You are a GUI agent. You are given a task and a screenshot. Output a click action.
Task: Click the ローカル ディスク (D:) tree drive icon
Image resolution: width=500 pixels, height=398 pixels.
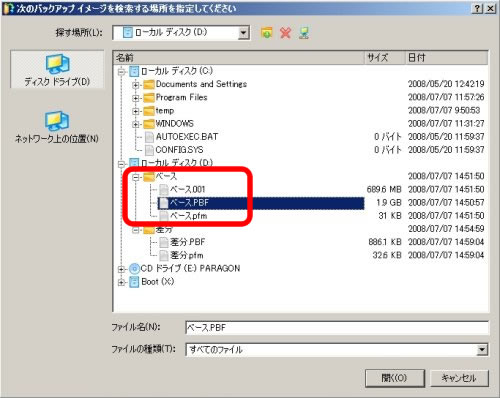(134, 163)
